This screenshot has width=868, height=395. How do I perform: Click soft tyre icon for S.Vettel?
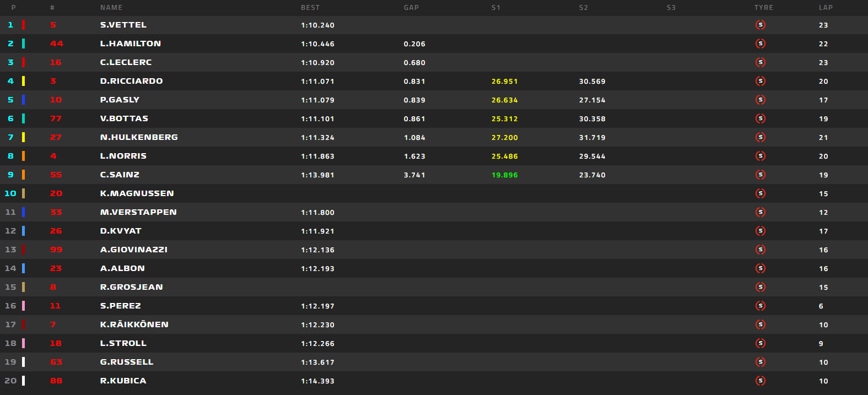point(761,25)
